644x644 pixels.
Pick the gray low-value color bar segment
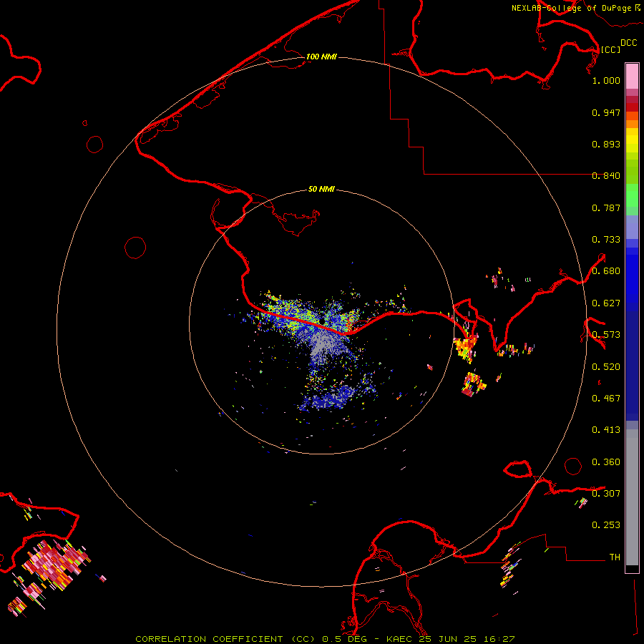632,497
